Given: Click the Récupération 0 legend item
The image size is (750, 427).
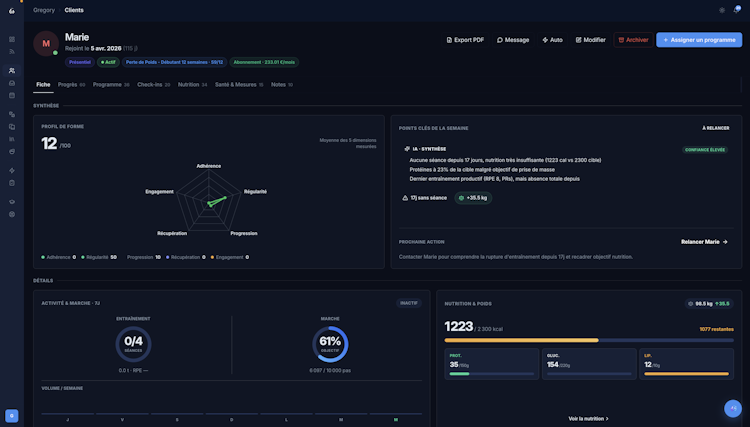Looking at the screenshot, I should (186, 257).
